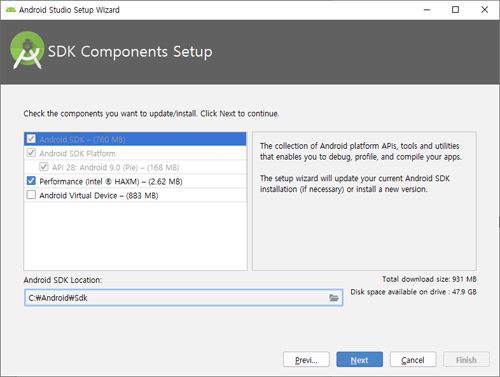
Task: Select the API 28 Android 9.0 row
Action: [135, 167]
